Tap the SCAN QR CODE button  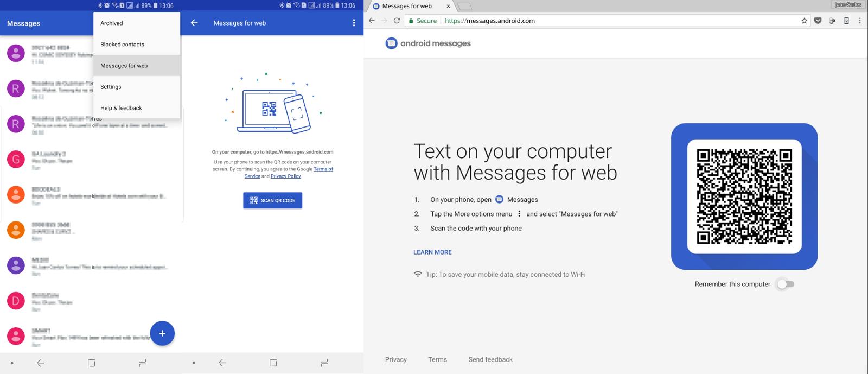point(272,200)
